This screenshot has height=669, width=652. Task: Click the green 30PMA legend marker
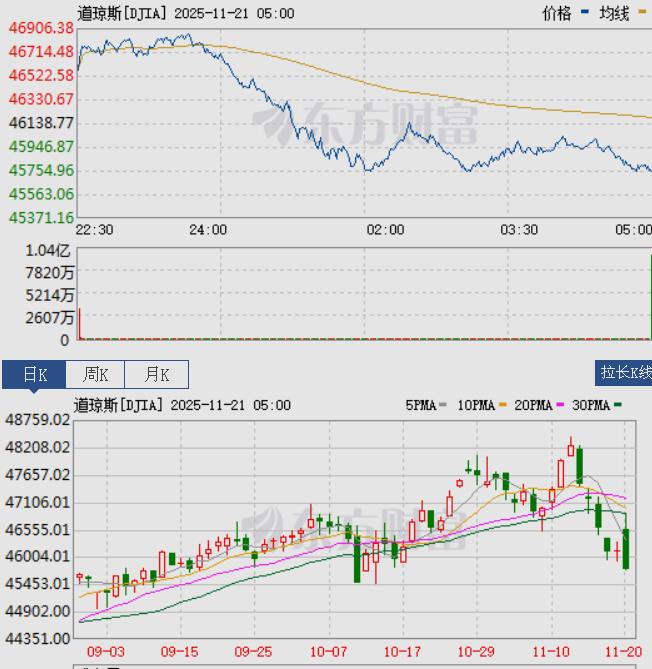[x=617, y=404]
